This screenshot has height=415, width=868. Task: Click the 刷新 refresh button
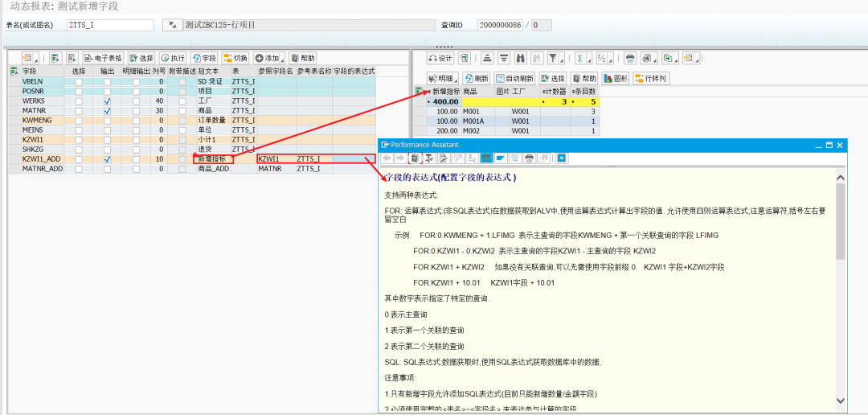[x=476, y=78]
